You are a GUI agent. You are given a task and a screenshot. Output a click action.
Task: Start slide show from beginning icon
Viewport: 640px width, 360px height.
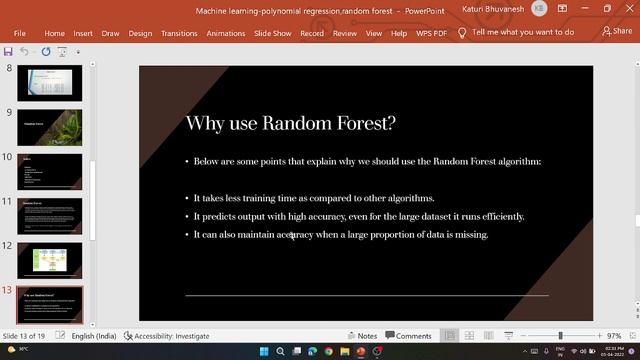tap(62, 51)
